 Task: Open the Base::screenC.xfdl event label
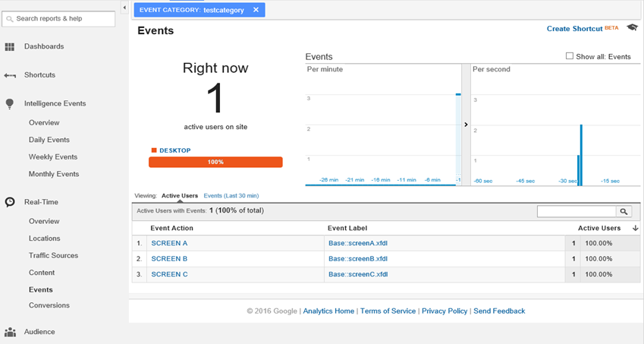click(x=358, y=275)
